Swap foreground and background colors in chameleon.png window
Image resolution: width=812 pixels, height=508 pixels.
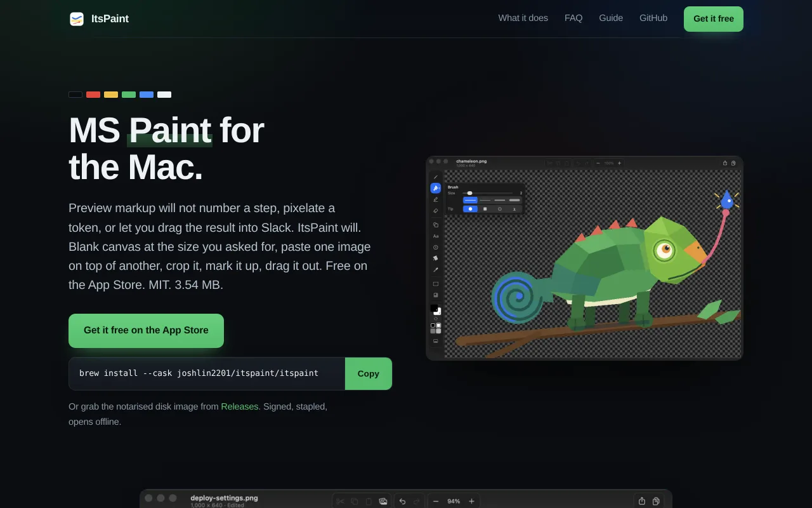436,318
